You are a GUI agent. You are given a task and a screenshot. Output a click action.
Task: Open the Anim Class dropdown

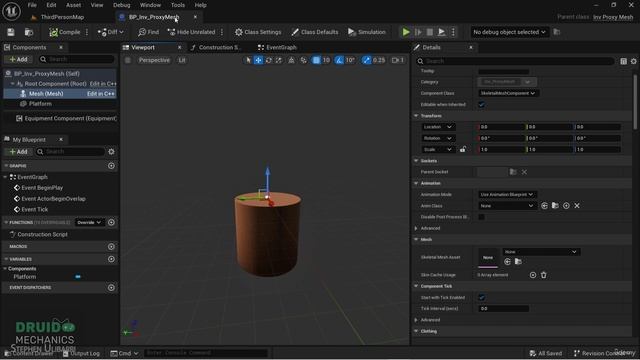point(507,206)
